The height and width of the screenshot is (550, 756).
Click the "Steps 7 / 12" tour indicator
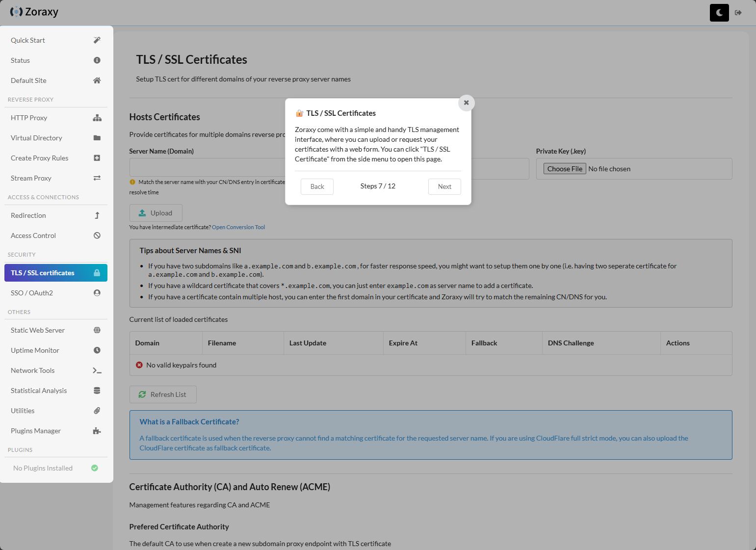(378, 186)
